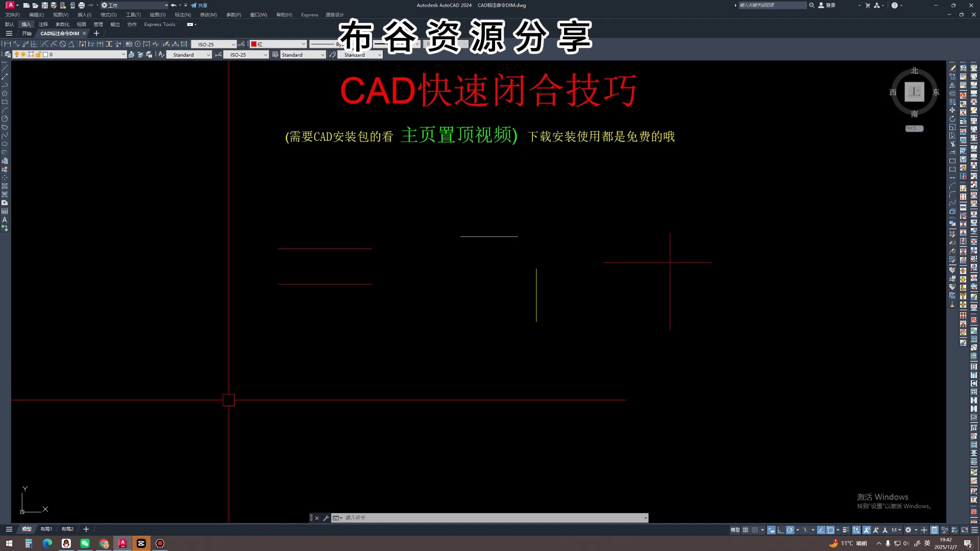This screenshot has width=980, height=551.
Task: Click 上 on the ViewCube navigation
Action: point(914,92)
